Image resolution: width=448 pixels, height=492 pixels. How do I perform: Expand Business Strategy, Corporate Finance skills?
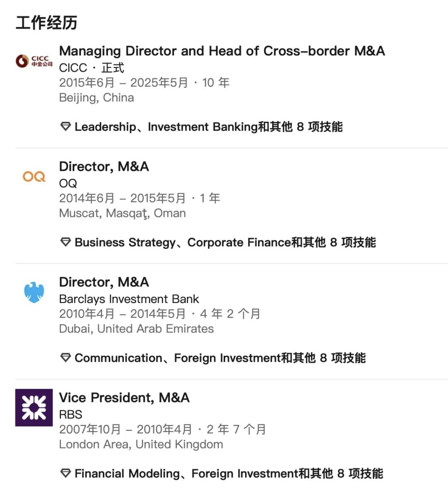225,242
